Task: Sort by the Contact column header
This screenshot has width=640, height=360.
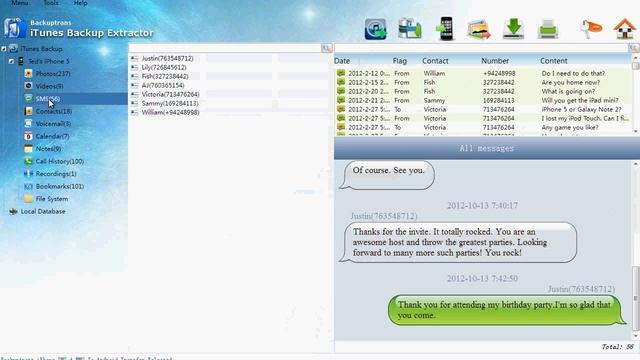Action: [435, 61]
